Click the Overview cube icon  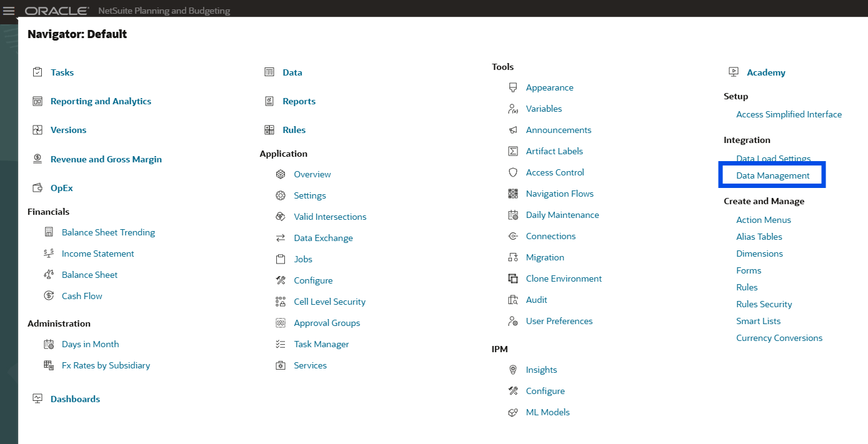coord(281,174)
